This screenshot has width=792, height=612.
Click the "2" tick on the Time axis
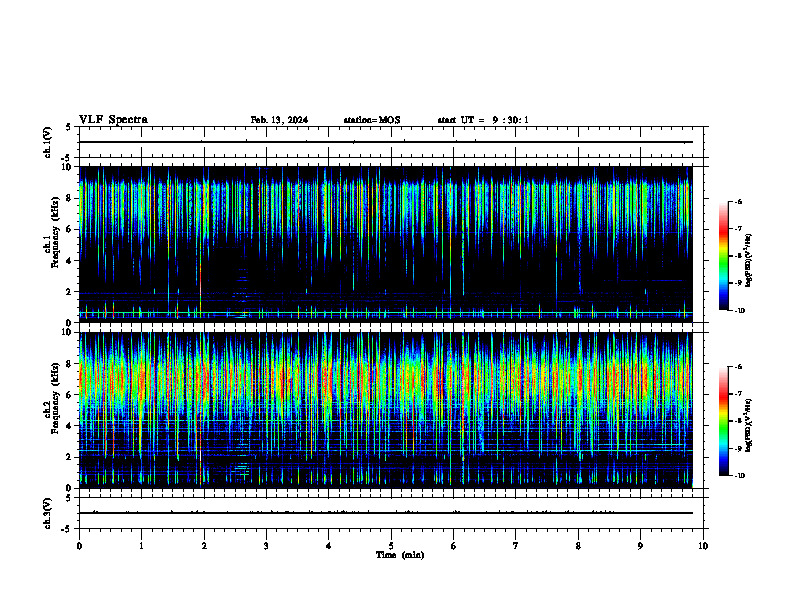(x=204, y=546)
